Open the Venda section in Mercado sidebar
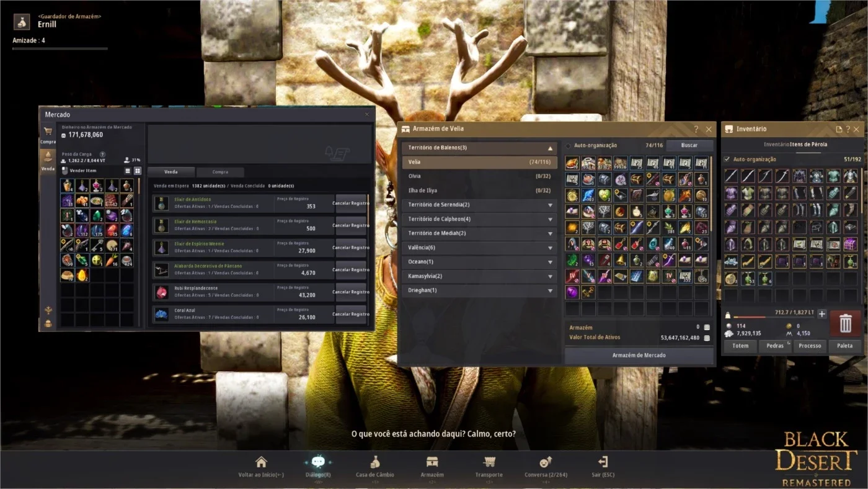868x489 pixels. point(48,161)
